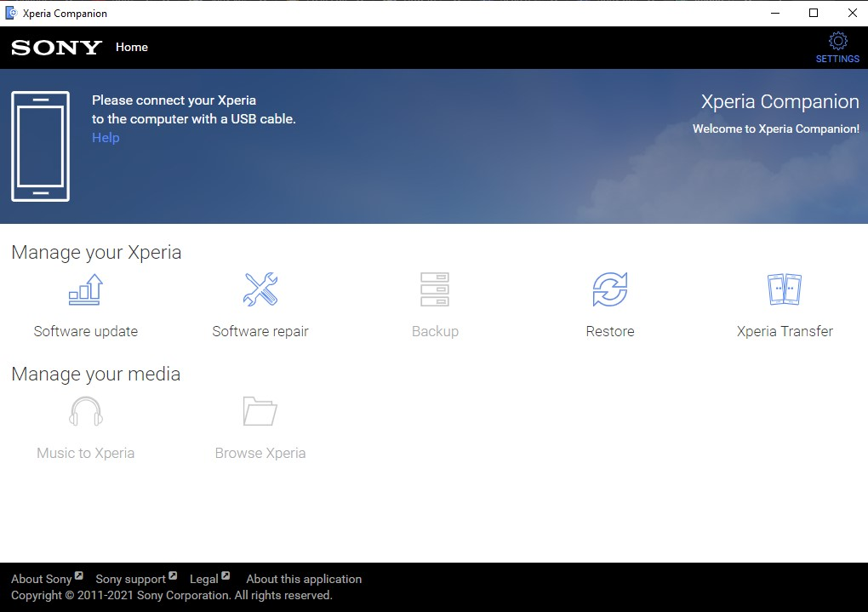This screenshot has height=612, width=868.
Task: Open the About Sony link
Action: pyautogui.click(x=42, y=579)
